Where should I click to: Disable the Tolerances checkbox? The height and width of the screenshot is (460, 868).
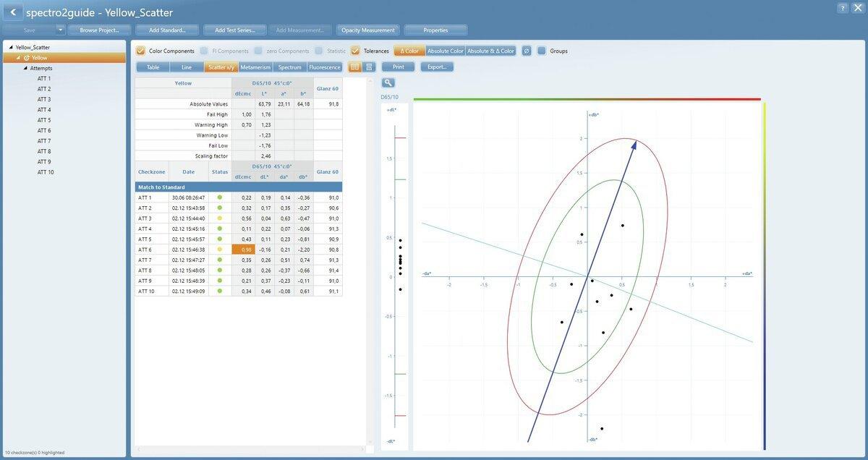355,51
